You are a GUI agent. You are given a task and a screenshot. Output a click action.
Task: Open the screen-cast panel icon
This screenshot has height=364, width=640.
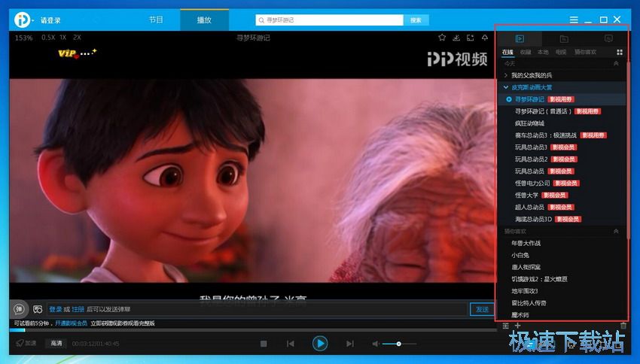(608, 38)
